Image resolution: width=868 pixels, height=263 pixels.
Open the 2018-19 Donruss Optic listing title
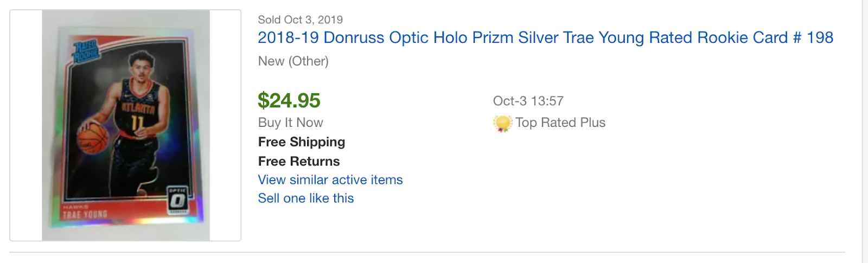(545, 38)
